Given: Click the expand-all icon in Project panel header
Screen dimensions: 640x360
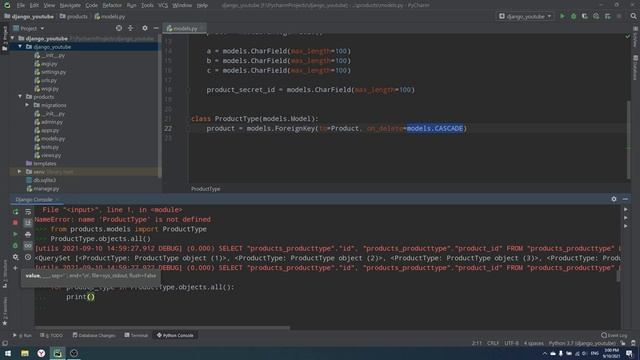Looking at the screenshot, I should click(131, 28).
